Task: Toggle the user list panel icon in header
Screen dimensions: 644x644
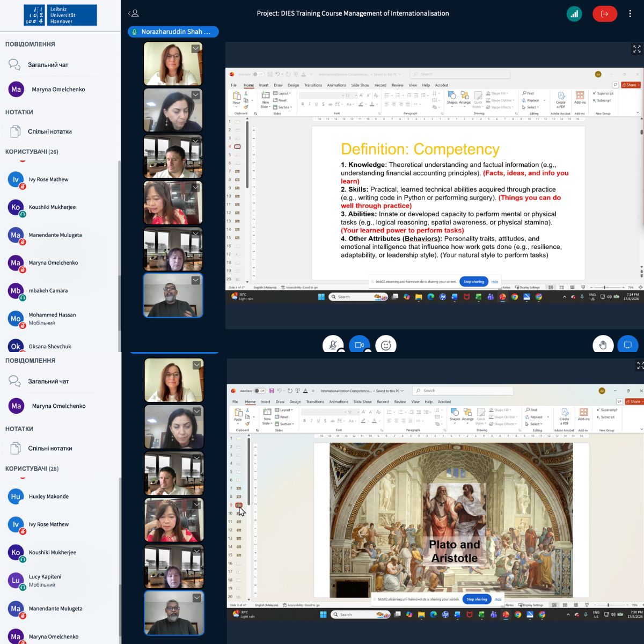Action: 134,13
